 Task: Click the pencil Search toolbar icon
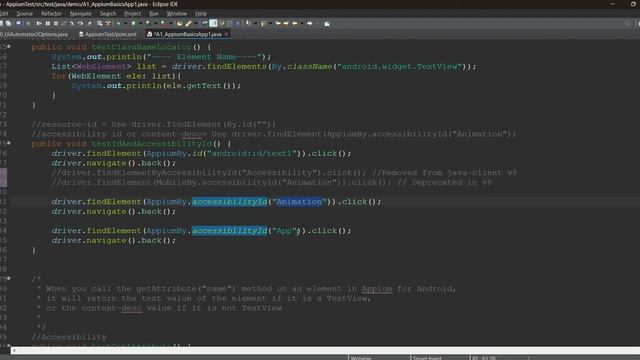(x=188, y=23)
